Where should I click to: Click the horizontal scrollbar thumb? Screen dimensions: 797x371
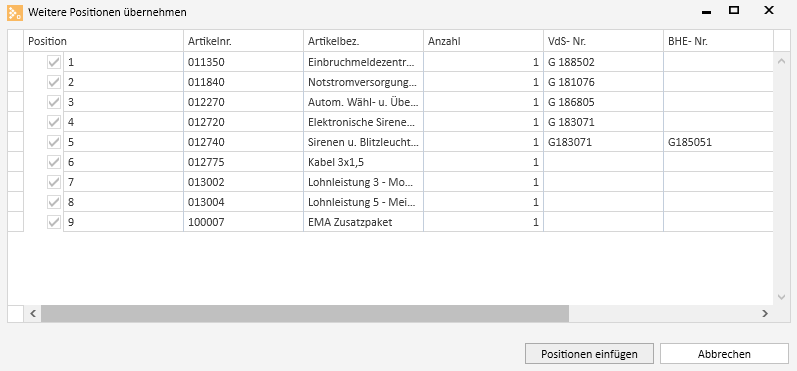tap(305, 314)
